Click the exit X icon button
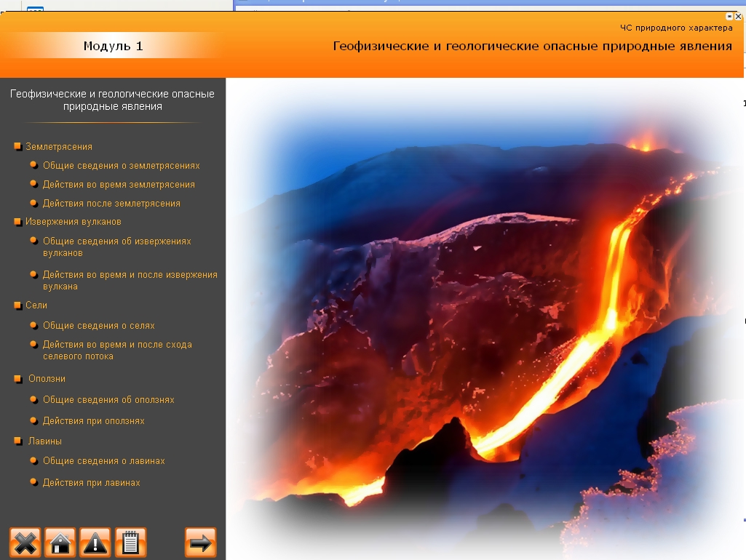Screen dimensions: 746x560 pyautogui.click(x=25, y=543)
